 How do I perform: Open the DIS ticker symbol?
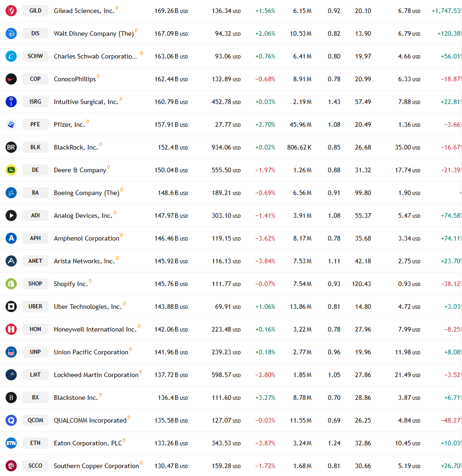tap(35, 33)
